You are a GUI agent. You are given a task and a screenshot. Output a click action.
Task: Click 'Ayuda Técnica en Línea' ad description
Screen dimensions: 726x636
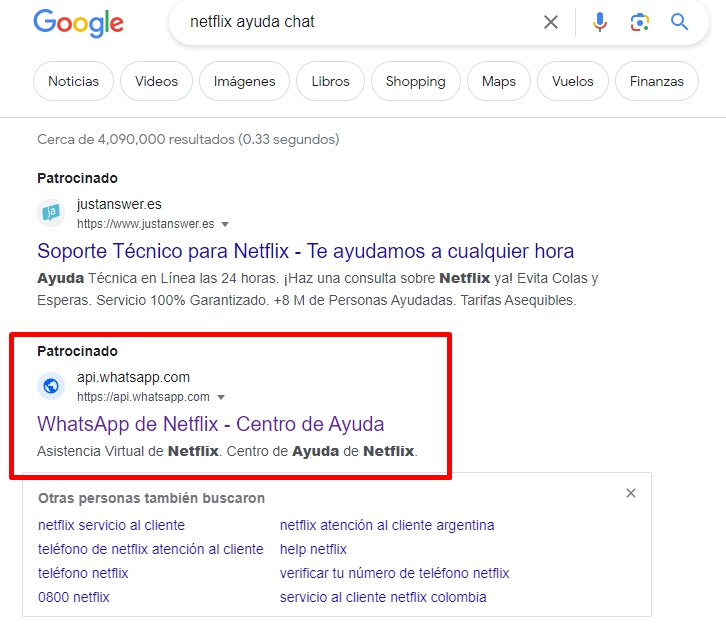click(x=318, y=289)
